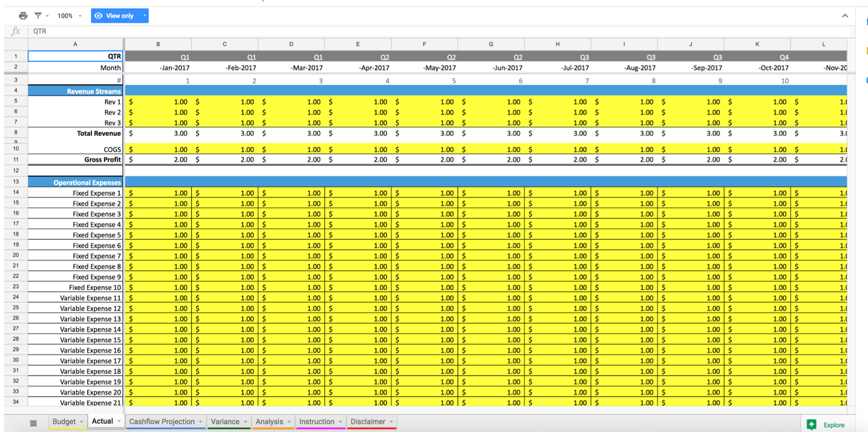Click the Revenue Streams header cell
Image resolution: width=868 pixels, height=432 pixels.
[75, 91]
